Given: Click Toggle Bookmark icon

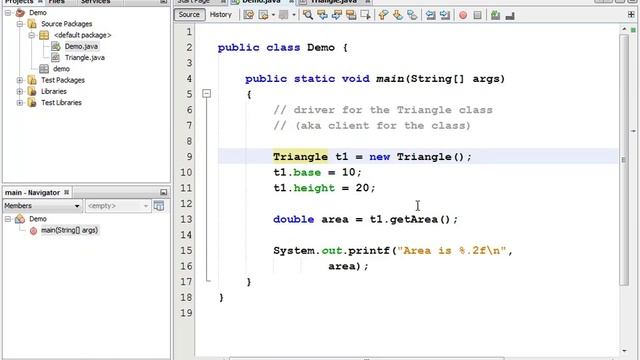Looking at the screenshot, I should click(x=412, y=15).
